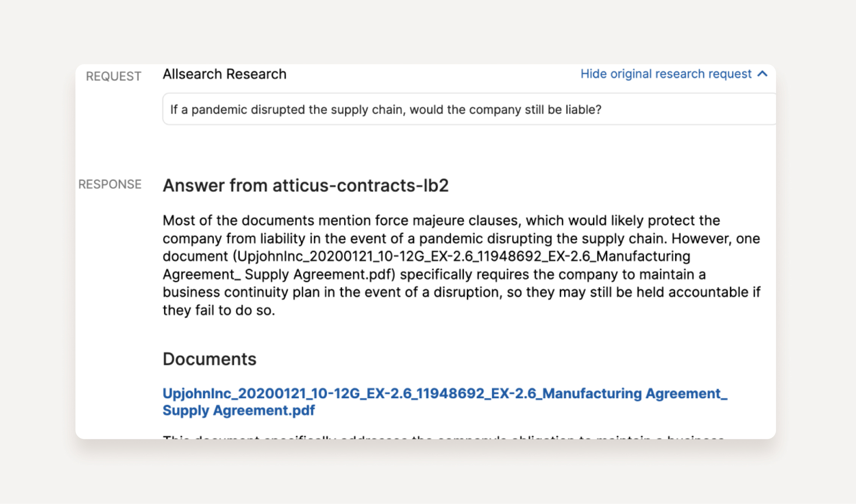Click the Upjohn filename inside the answer paragraph
856x504 pixels.
click(x=461, y=257)
